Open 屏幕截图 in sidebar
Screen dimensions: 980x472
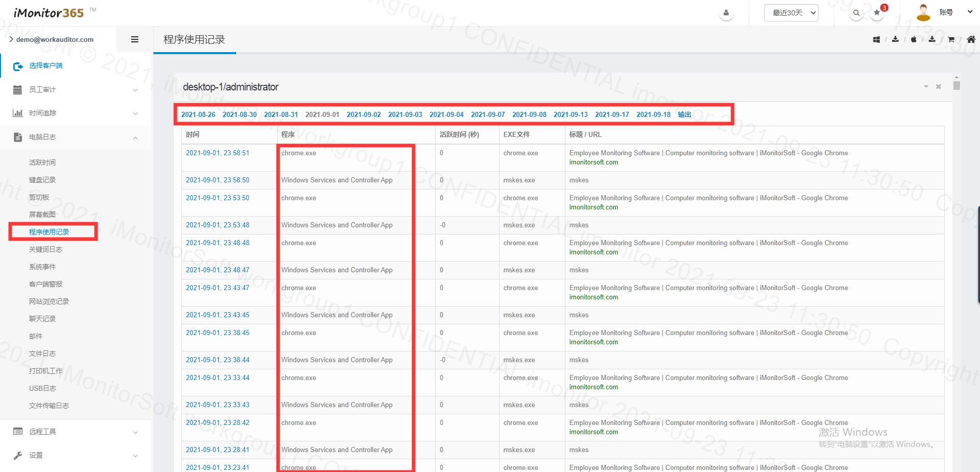coord(42,215)
